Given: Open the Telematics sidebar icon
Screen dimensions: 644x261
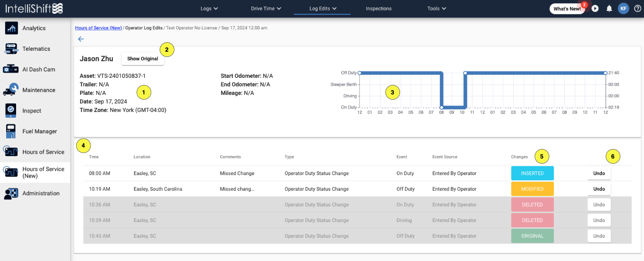Looking at the screenshot, I should (x=11, y=49).
